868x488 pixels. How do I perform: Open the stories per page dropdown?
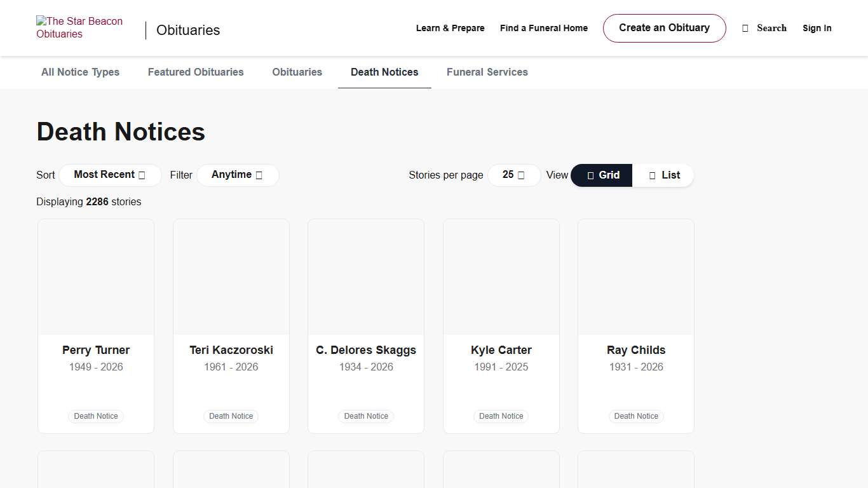click(x=513, y=175)
